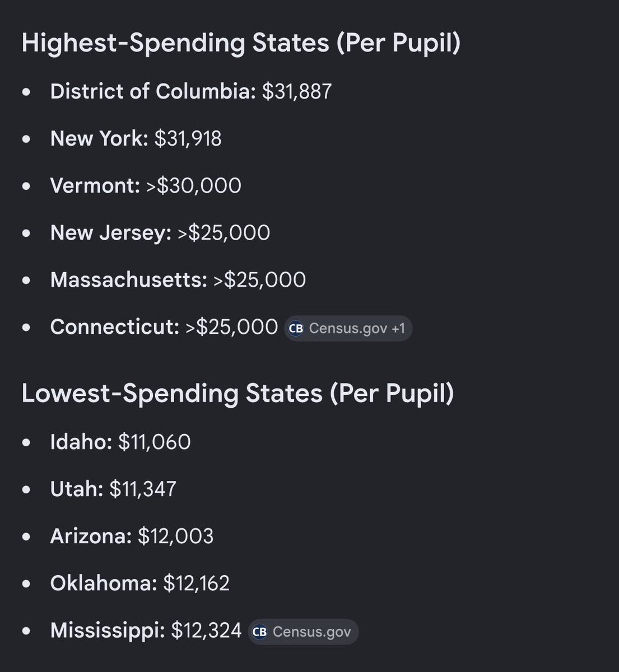
Task: Click the CB icon next to Connecticut
Action: (296, 328)
